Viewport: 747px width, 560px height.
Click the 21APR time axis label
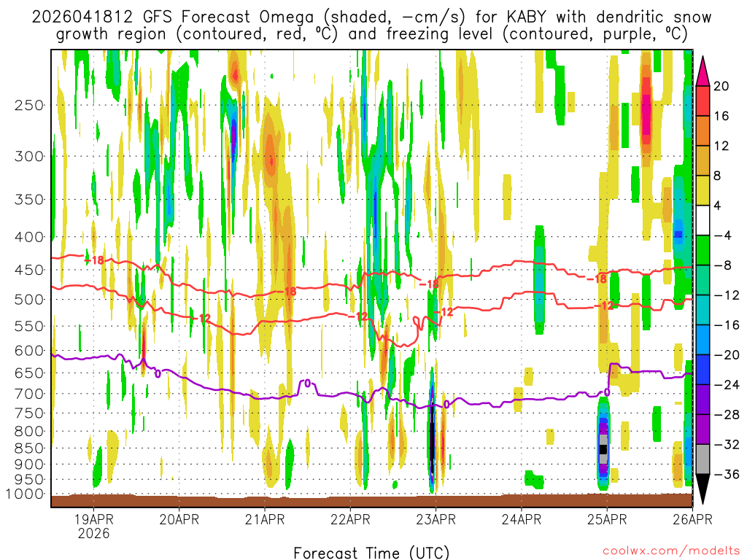coord(265,519)
